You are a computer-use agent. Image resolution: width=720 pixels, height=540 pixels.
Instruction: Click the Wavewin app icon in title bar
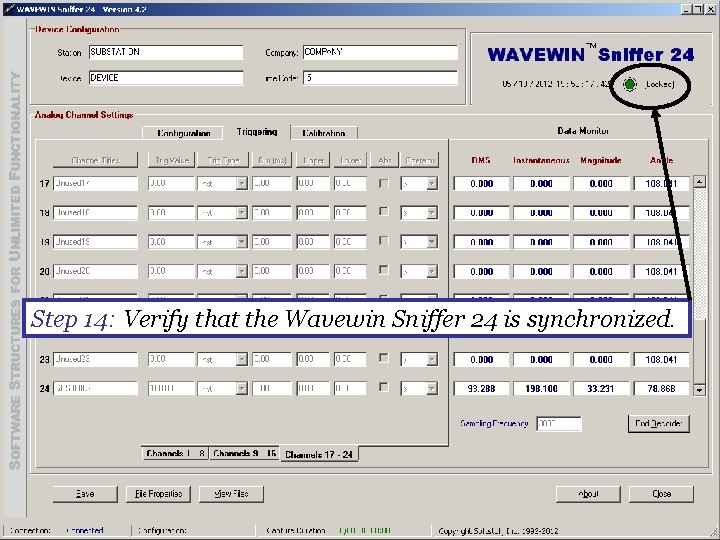point(9,9)
